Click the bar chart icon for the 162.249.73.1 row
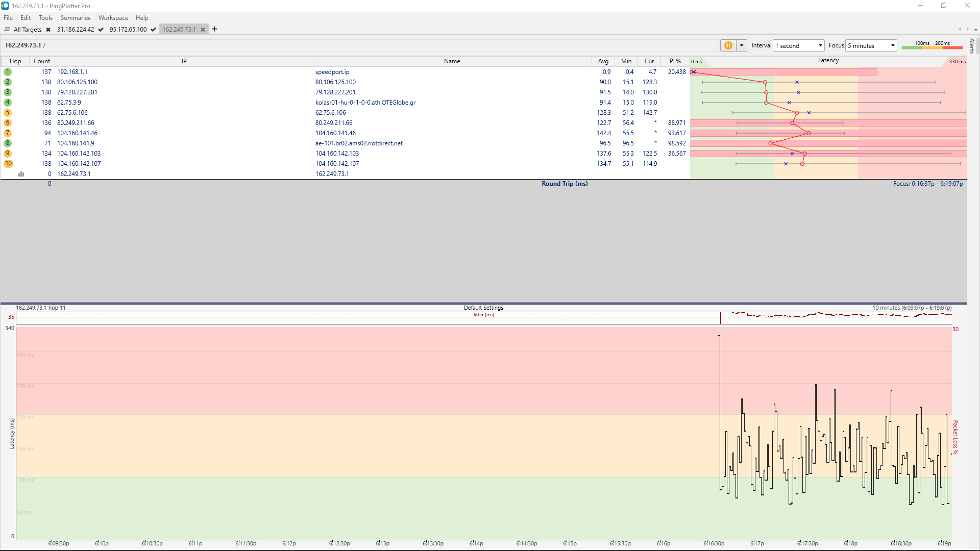The image size is (980, 551). click(21, 174)
